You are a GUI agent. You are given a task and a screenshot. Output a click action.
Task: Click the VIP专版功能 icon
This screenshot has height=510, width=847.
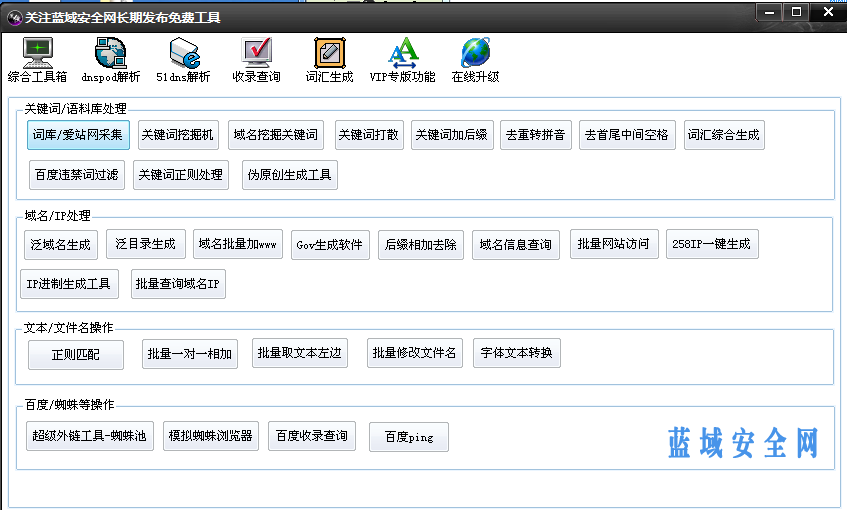click(402, 53)
